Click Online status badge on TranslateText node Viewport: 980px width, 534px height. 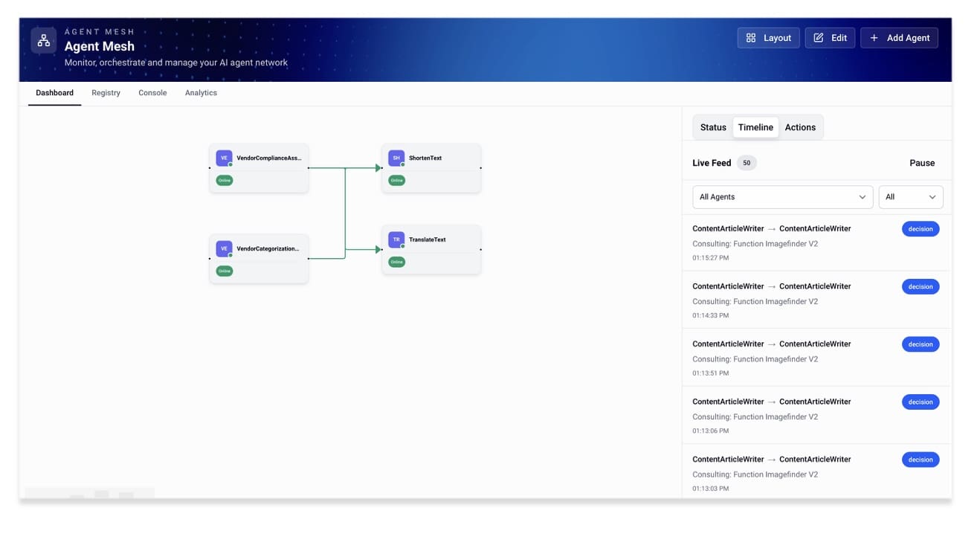(397, 262)
